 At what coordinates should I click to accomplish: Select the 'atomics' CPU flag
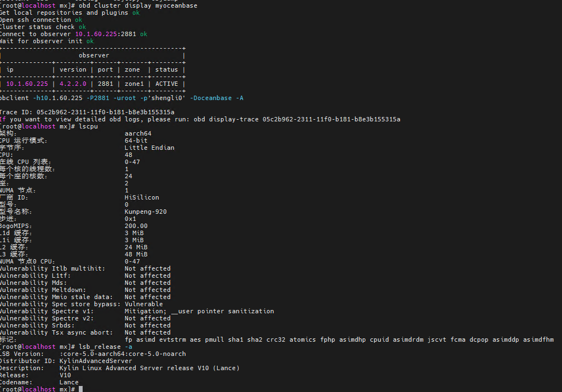point(303,340)
